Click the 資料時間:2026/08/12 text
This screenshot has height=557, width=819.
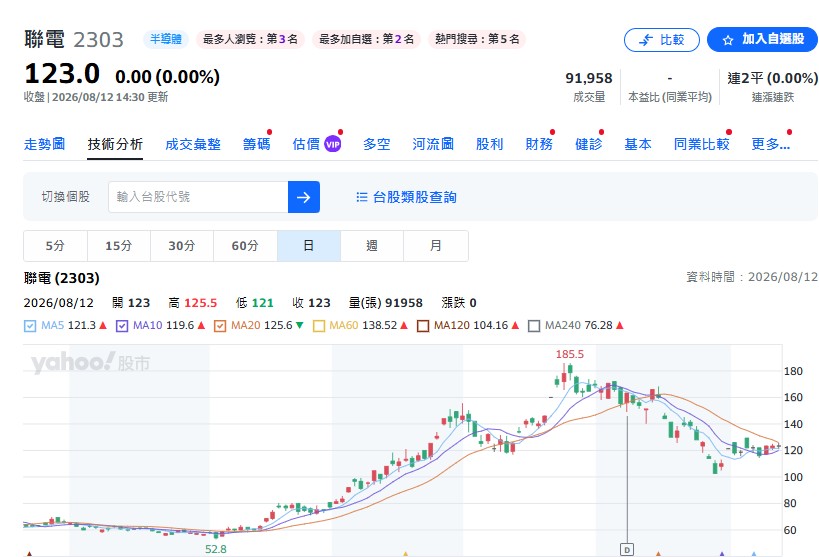click(x=752, y=277)
